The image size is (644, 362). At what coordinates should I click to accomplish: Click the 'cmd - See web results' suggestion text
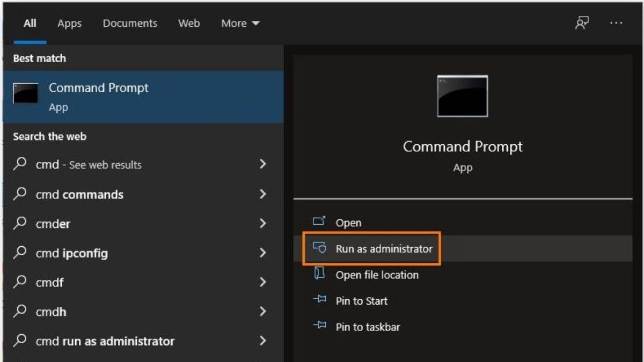(x=89, y=165)
